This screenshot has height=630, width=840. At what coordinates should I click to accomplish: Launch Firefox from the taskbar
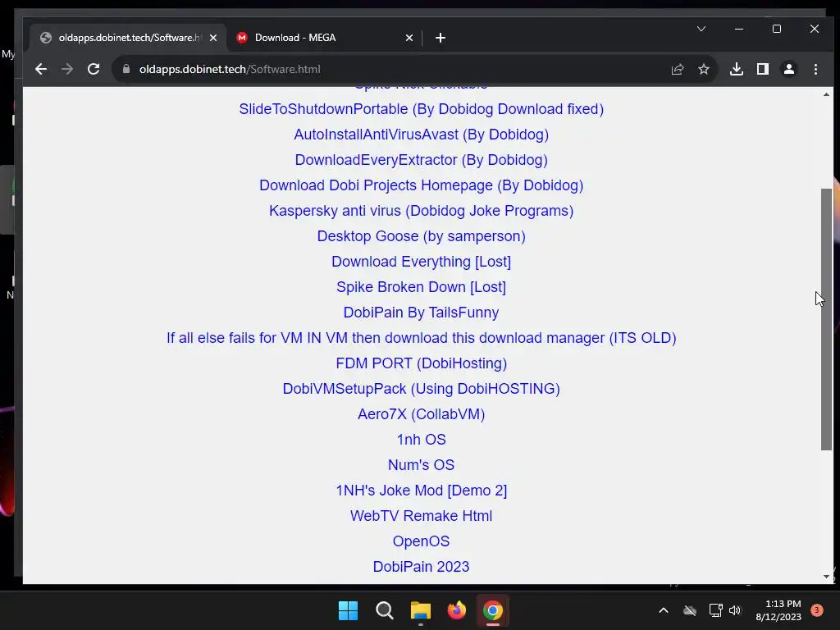pos(456,610)
